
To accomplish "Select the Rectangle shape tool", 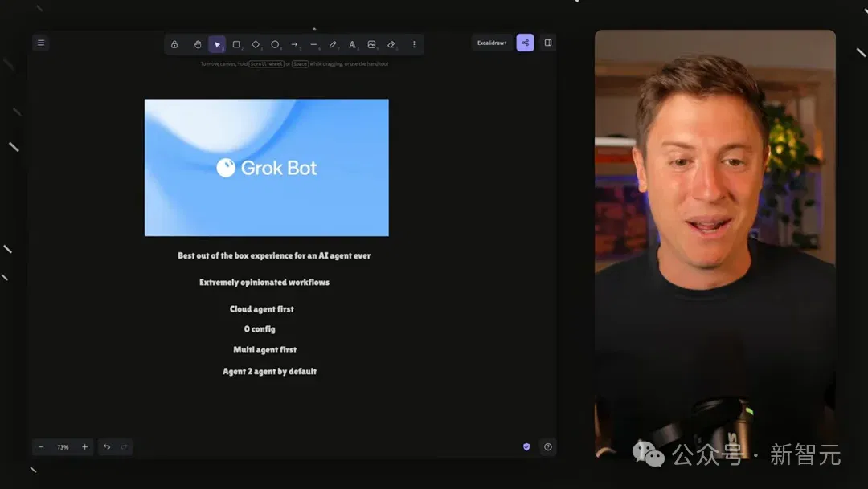I will (x=236, y=44).
